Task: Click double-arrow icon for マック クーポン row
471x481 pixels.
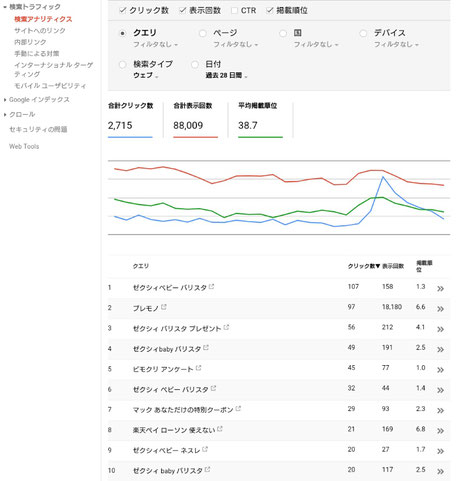Action: [x=440, y=411]
